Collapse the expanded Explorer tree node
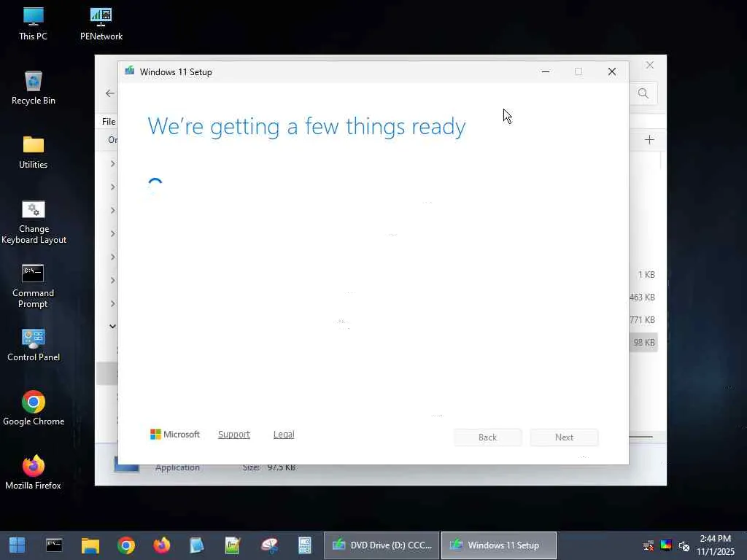 tap(112, 326)
